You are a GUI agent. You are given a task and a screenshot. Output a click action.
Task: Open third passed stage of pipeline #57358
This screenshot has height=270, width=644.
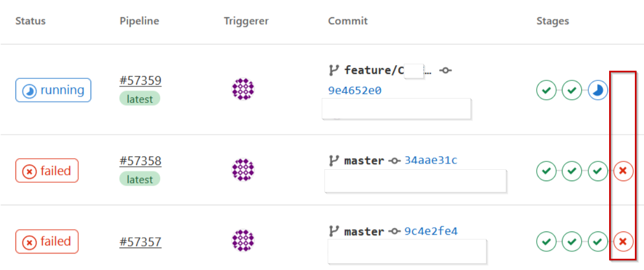[597, 171]
